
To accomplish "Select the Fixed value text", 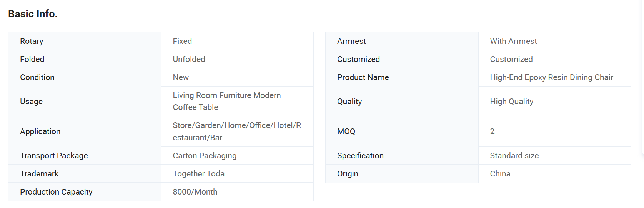I will tap(182, 41).
